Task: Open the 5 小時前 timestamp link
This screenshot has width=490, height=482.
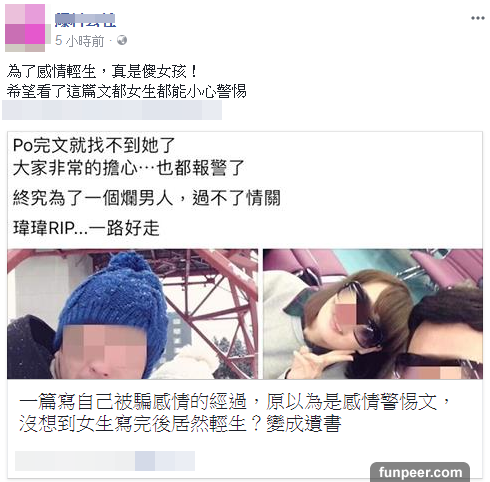Action: click(80, 41)
